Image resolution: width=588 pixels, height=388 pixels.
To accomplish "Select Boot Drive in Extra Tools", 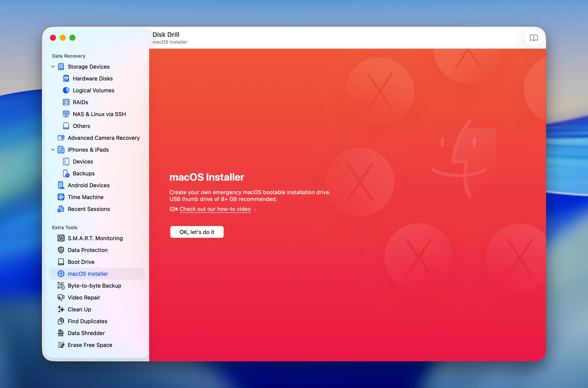I will click(x=97, y=262).
